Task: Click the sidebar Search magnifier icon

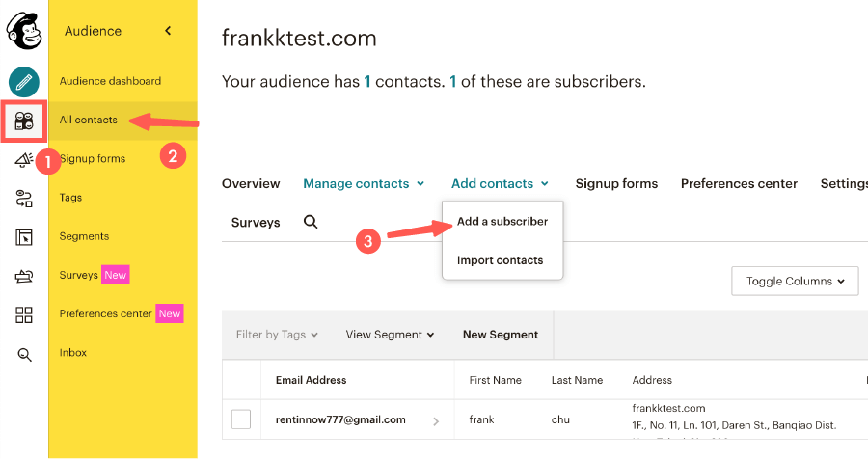Action: pyautogui.click(x=24, y=354)
